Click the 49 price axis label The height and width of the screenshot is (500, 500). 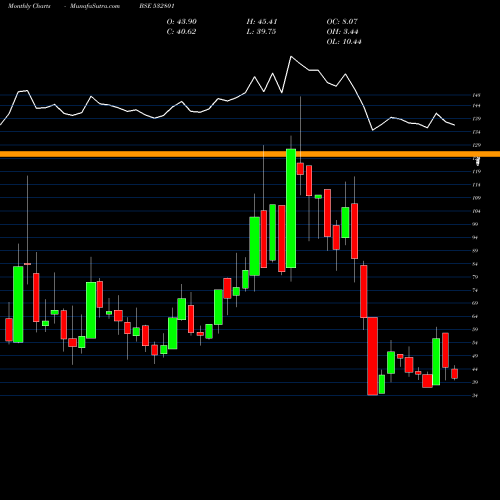tap(475, 356)
